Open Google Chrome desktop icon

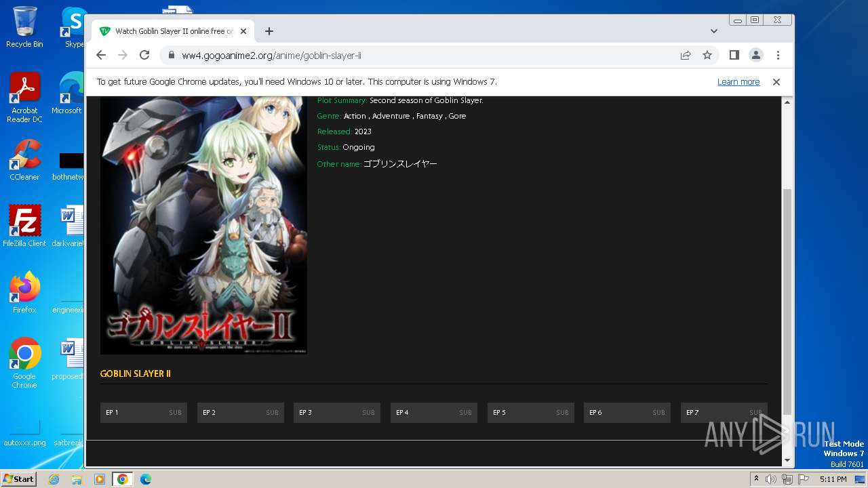pos(24,363)
